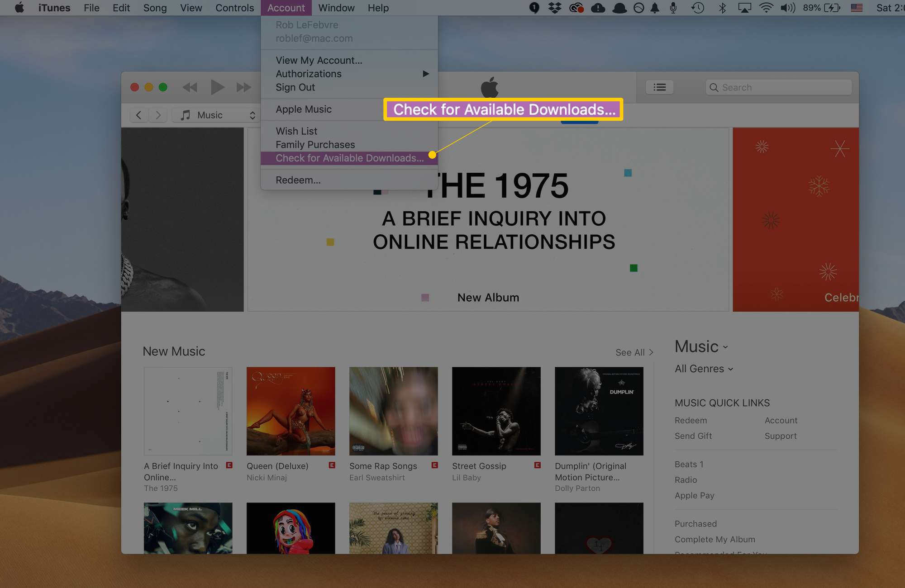
Task: Click Send Gift quick link
Action: (693, 436)
